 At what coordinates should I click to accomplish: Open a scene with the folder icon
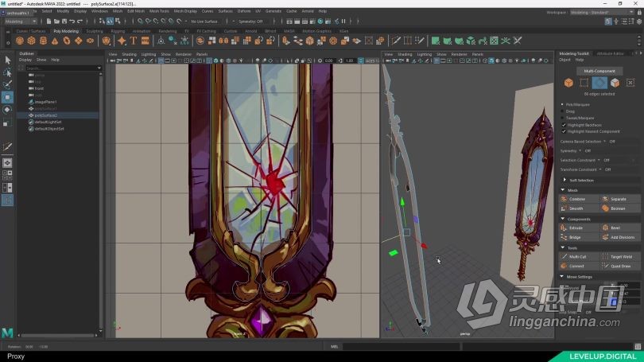click(56, 21)
